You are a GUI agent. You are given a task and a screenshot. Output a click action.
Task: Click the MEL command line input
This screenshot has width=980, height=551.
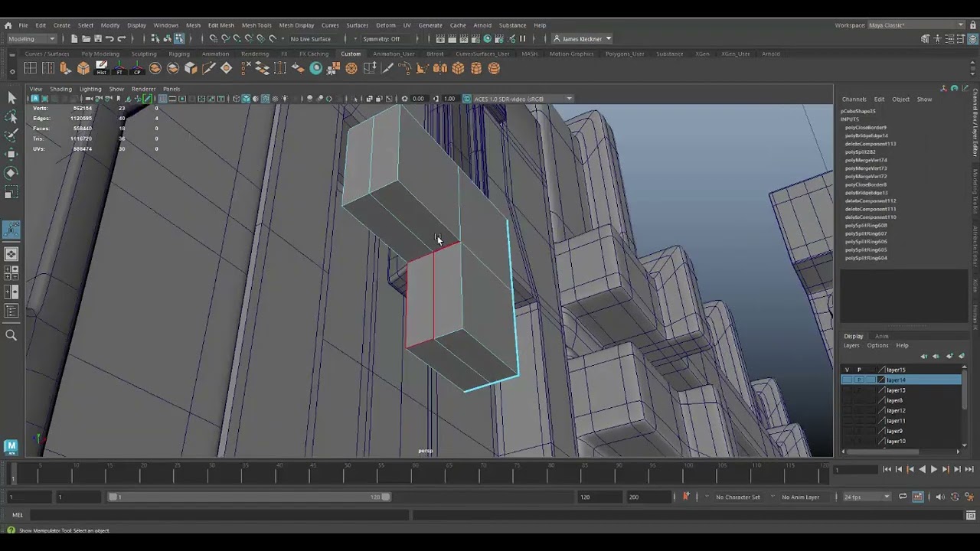click(x=219, y=515)
